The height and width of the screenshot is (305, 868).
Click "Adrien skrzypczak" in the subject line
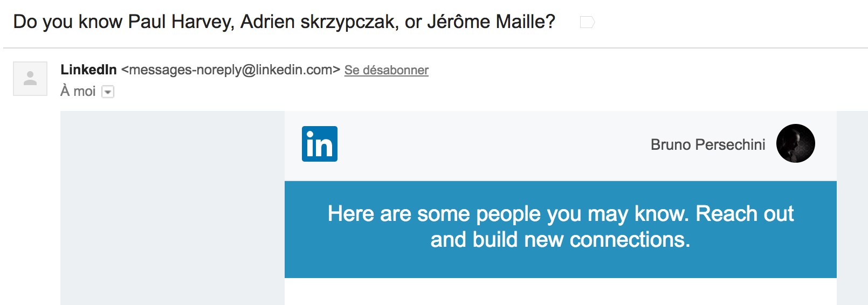point(319,22)
